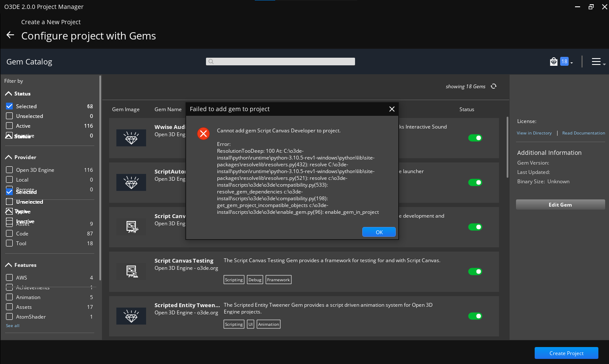
Task: Collapse the Provider filter section
Action: [9, 157]
